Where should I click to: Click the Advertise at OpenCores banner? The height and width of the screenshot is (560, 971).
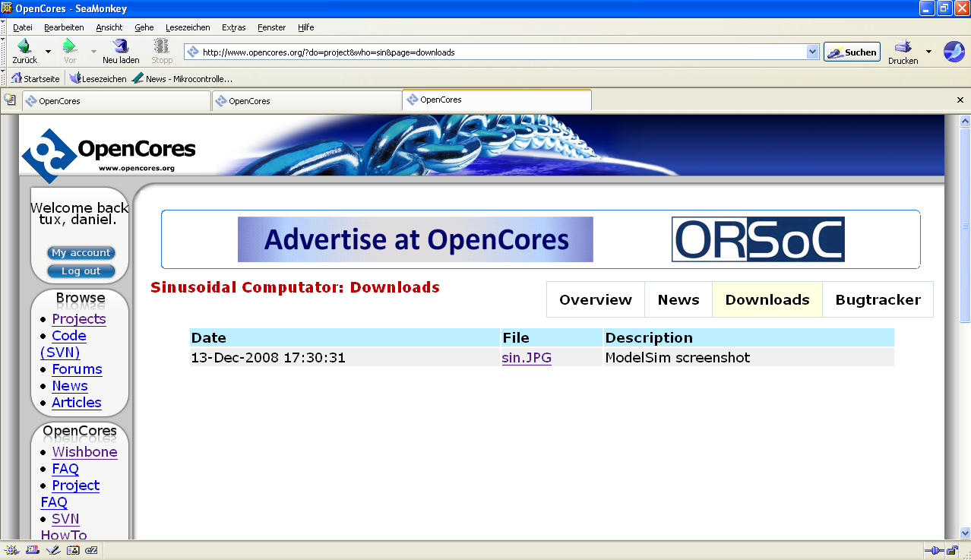415,239
